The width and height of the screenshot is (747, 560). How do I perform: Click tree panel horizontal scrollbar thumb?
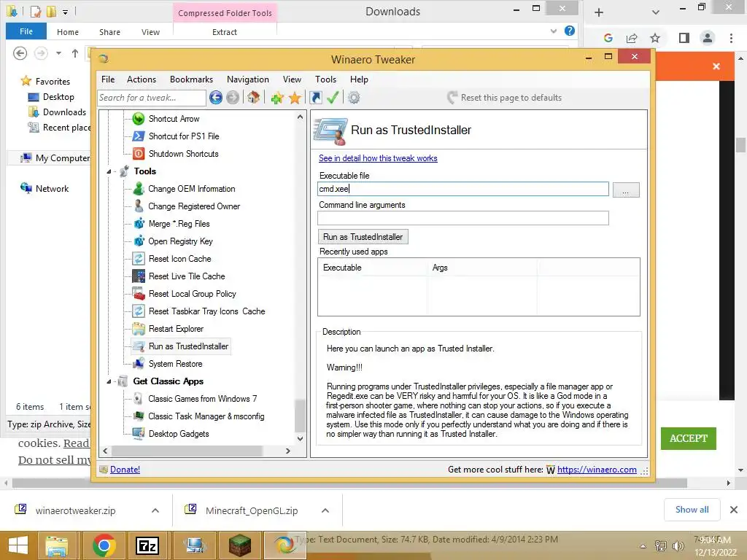[x=186, y=451]
